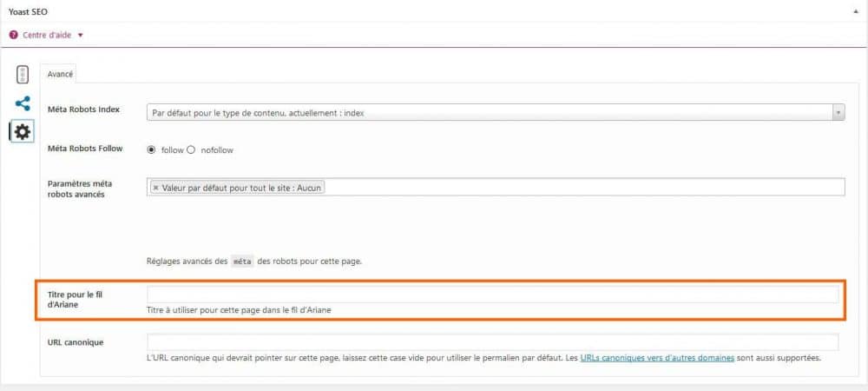Switch to the Avancé tab
The image size is (868, 391).
(60, 75)
